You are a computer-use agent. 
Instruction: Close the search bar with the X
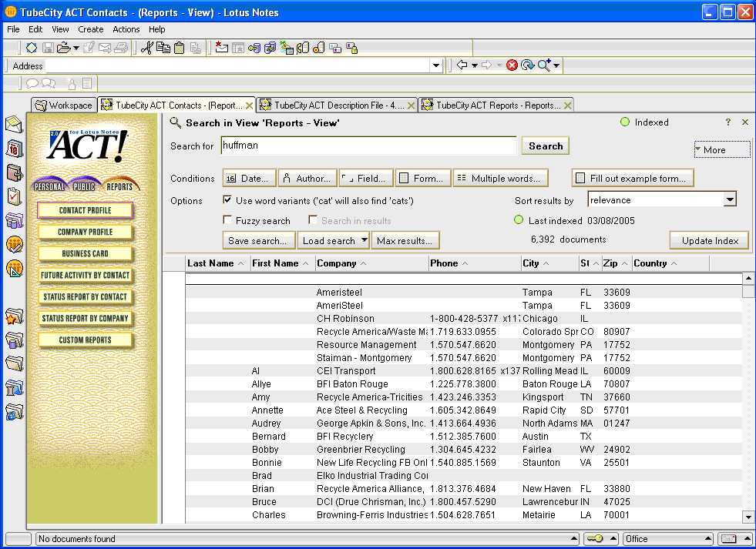[745, 122]
